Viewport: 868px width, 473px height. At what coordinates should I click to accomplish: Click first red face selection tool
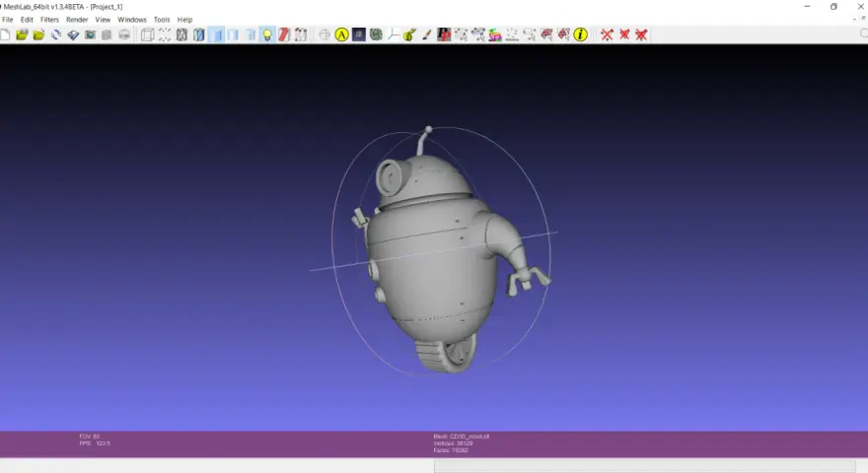pyautogui.click(x=546, y=34)
